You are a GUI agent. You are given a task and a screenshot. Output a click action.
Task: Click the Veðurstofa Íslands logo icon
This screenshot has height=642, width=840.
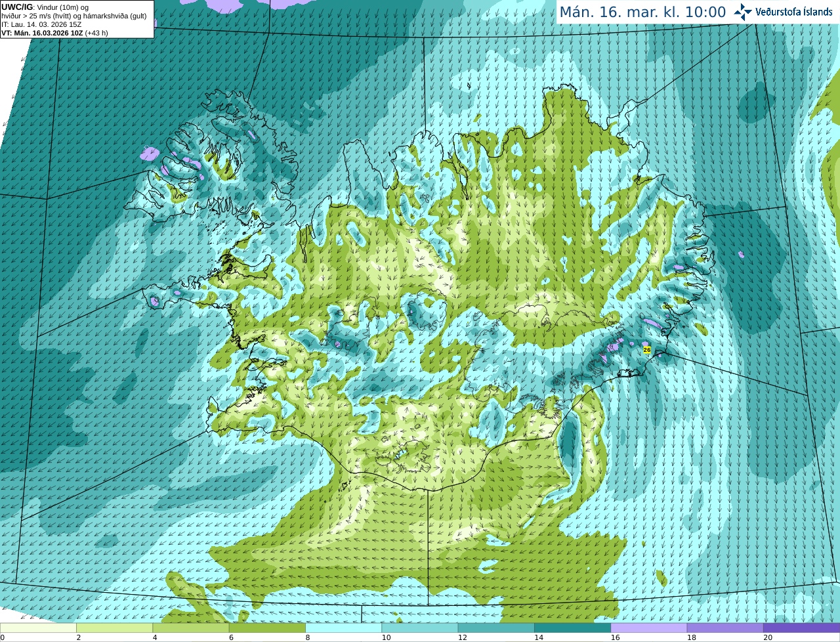743,12
